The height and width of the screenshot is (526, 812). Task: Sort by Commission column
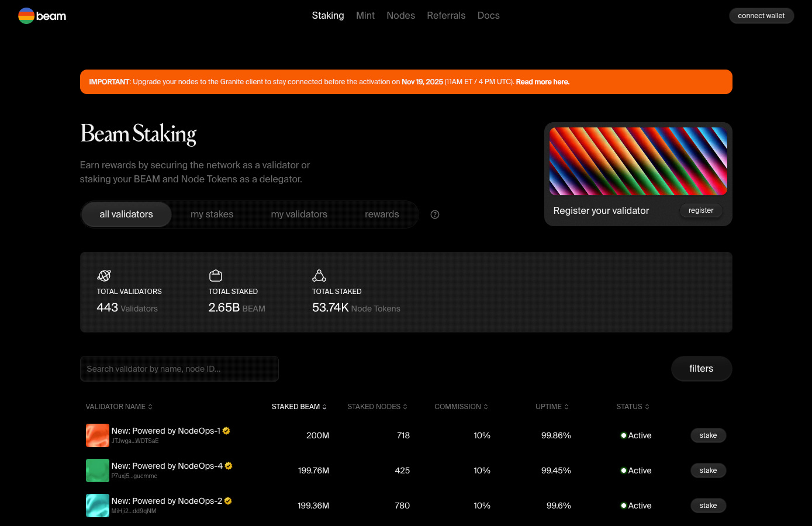click(x=461, y=407)
